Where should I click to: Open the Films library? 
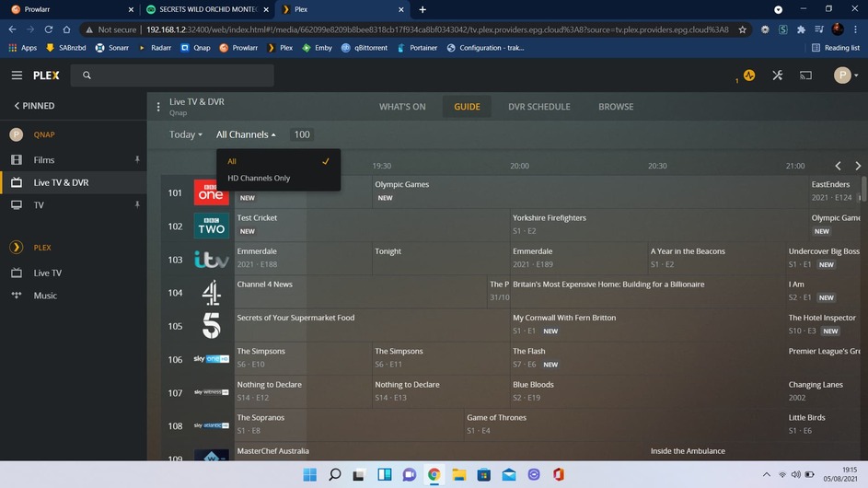pyautogui.click(x=44, y=160)
